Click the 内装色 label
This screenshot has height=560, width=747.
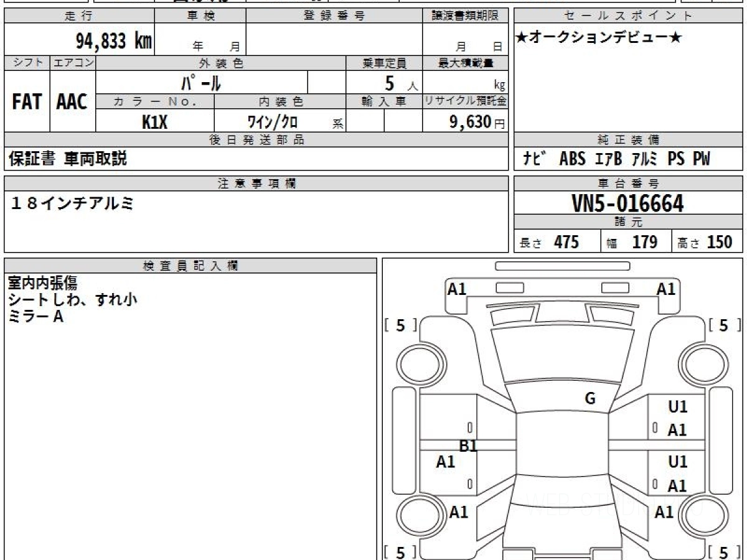280,101
